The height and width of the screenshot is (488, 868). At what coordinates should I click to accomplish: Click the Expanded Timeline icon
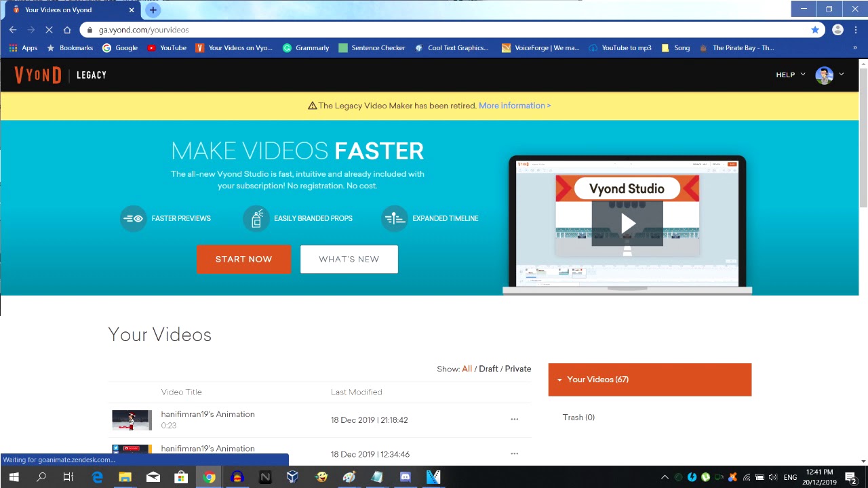click(395, 218)
